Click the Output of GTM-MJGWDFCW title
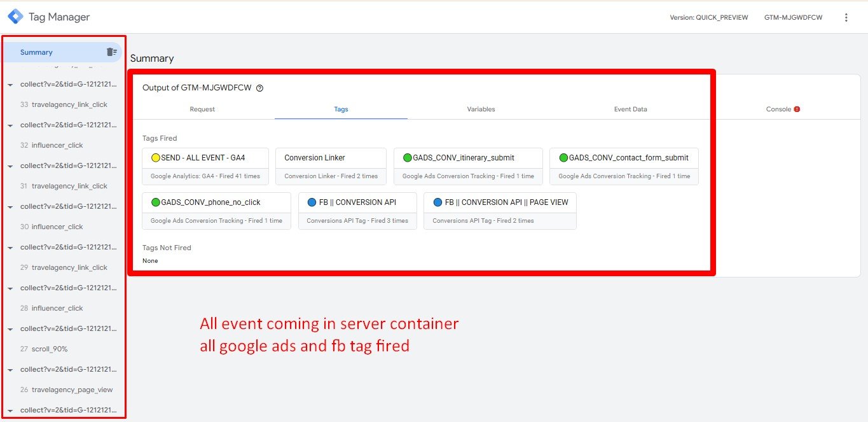Viewport: 868px width, 422px height. (197, 88)
